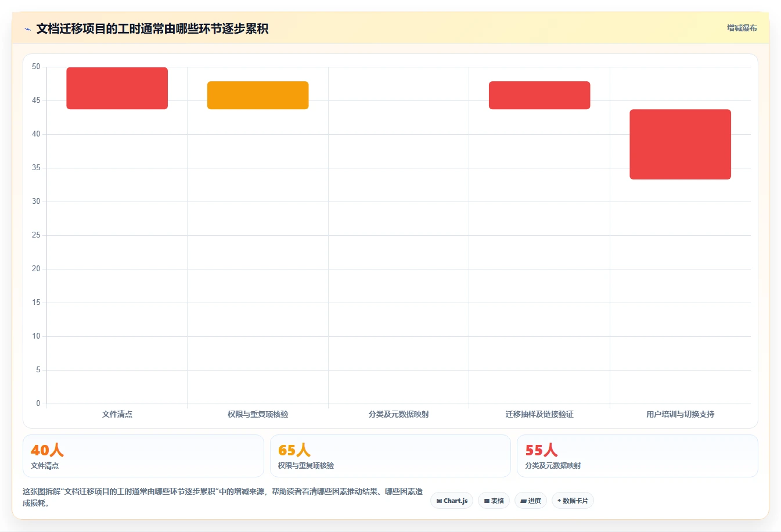Click the description paragraph below the cards
This screenshot has width=781, height=532.
pyautogui.click(x=223, y=497)
